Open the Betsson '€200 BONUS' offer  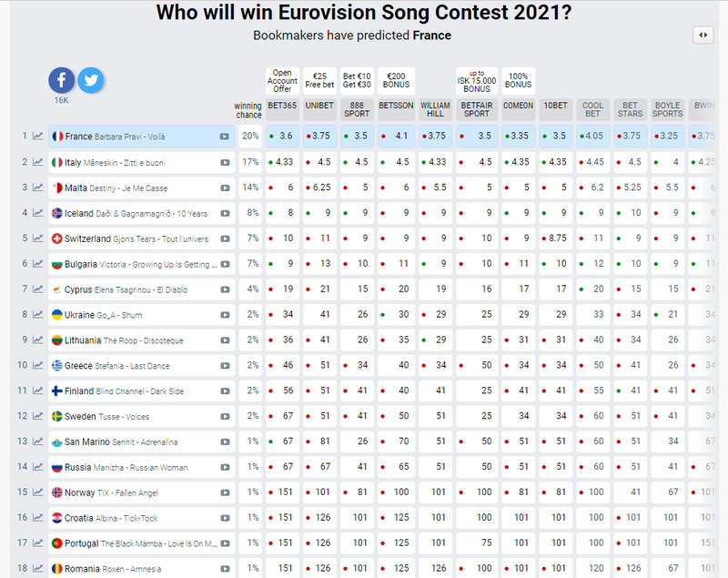396,81
